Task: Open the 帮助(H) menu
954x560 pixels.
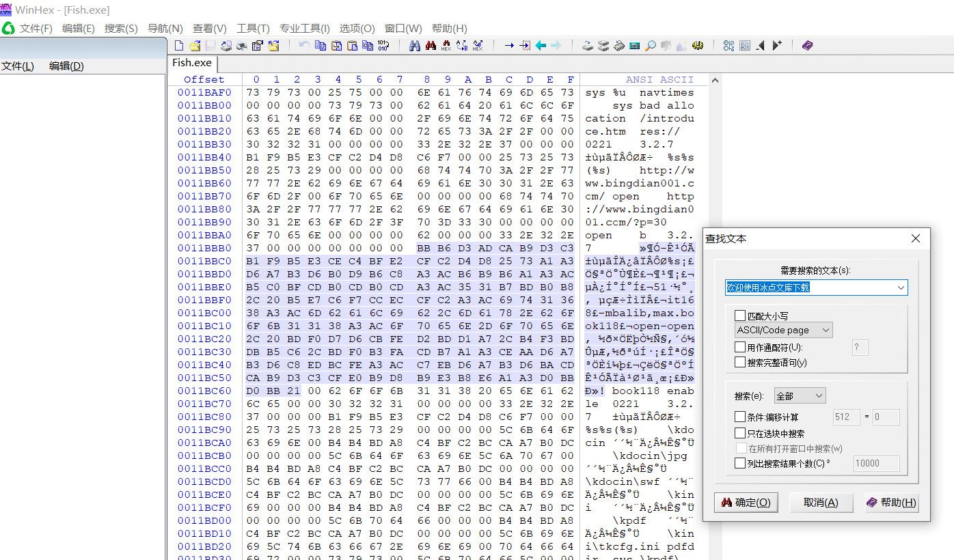Action: 449,28
